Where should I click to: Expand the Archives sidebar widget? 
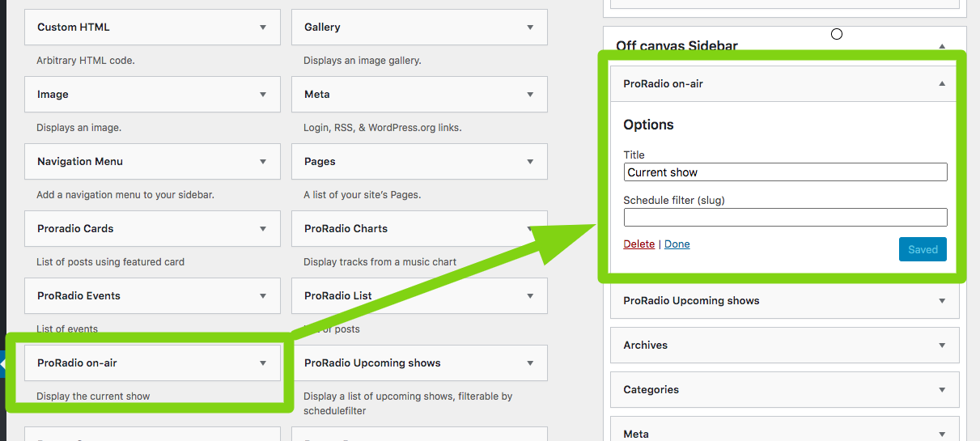[942, 346]
